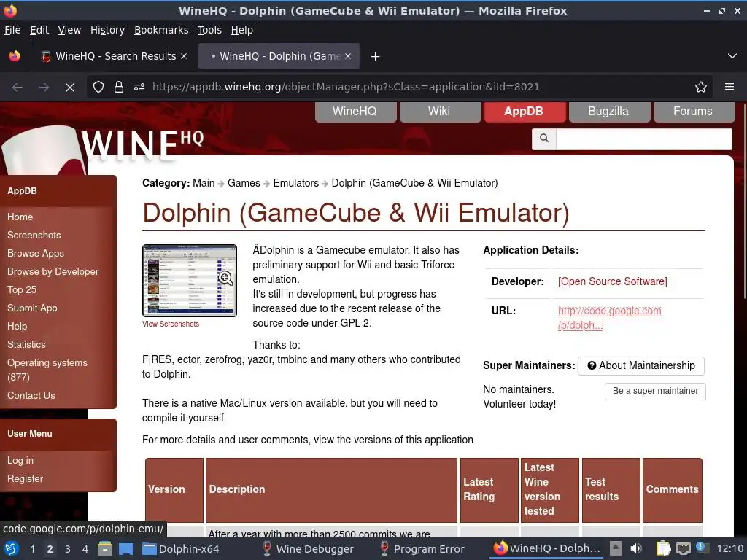Open the Help menu
Screen dimensions: 747x560
[242, 30]
